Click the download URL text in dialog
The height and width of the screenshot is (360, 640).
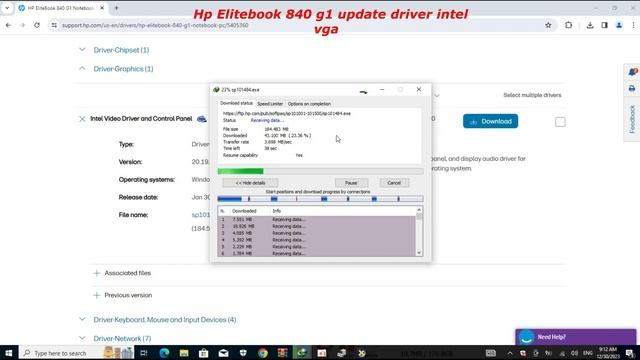click(x=287, y=113)
